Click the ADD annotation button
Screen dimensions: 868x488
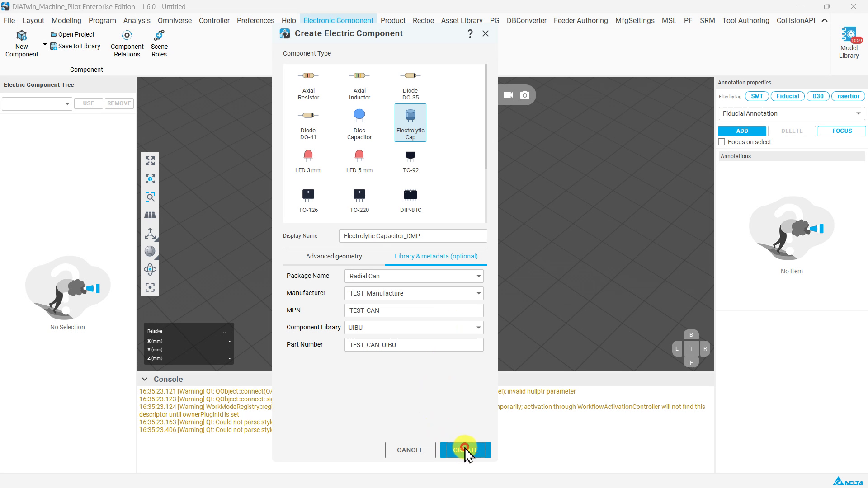742,131
